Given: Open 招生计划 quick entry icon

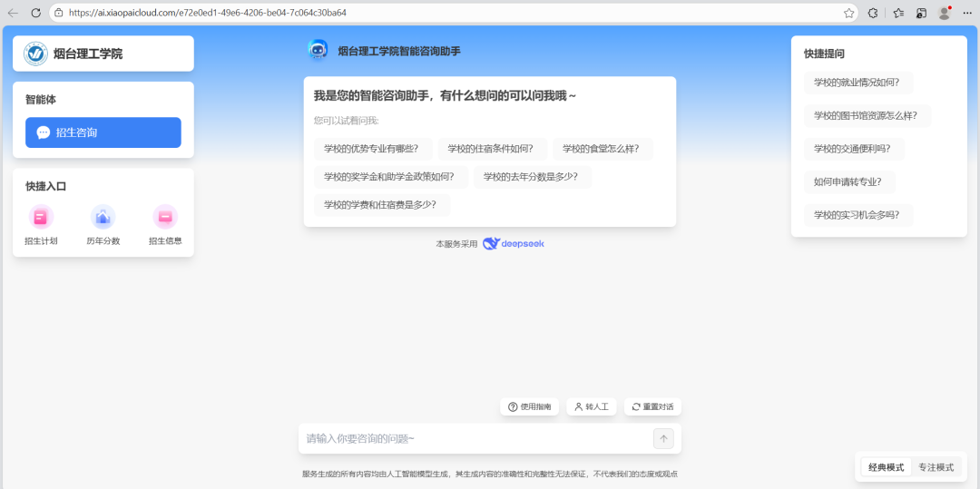Looking at the screenshot, I should [x=41, y=217].
